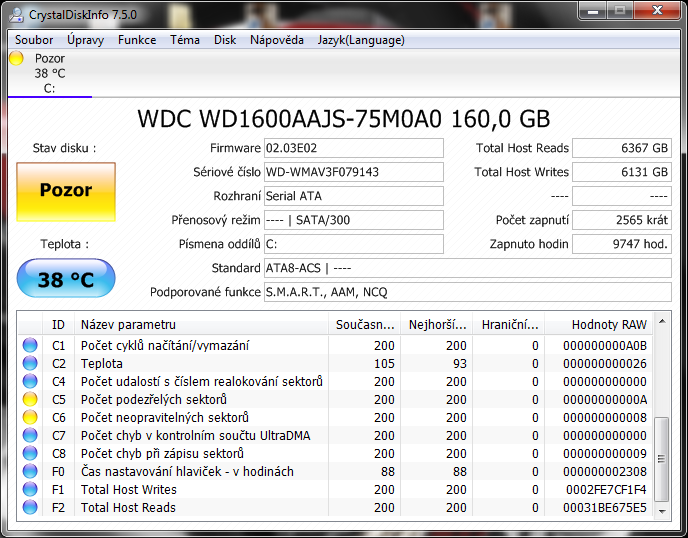Click the yellow Pozor health status button
688x538 pixels.
66,191
